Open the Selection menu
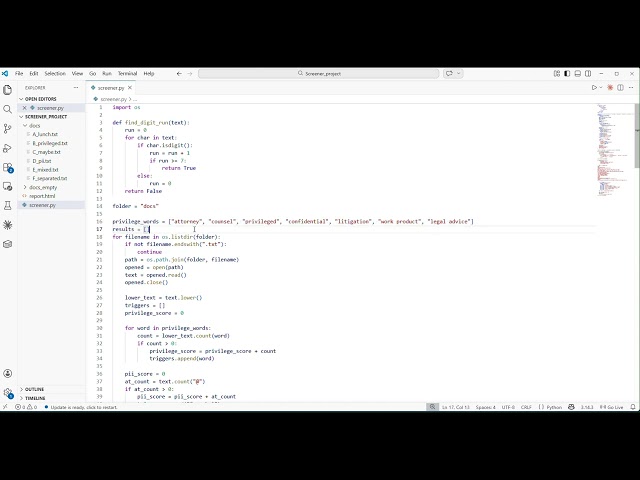The width and height of the screenshot is (640, 480). pyautogui.click(x=55, y=73)
